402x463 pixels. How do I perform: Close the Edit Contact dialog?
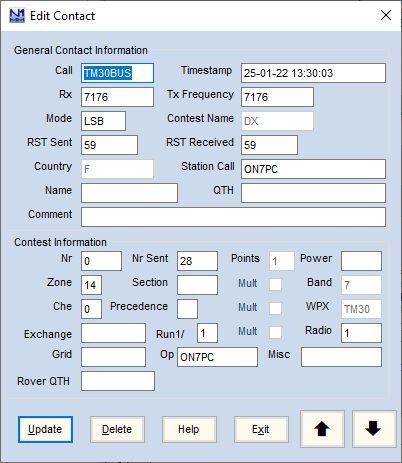pos(386,15)
